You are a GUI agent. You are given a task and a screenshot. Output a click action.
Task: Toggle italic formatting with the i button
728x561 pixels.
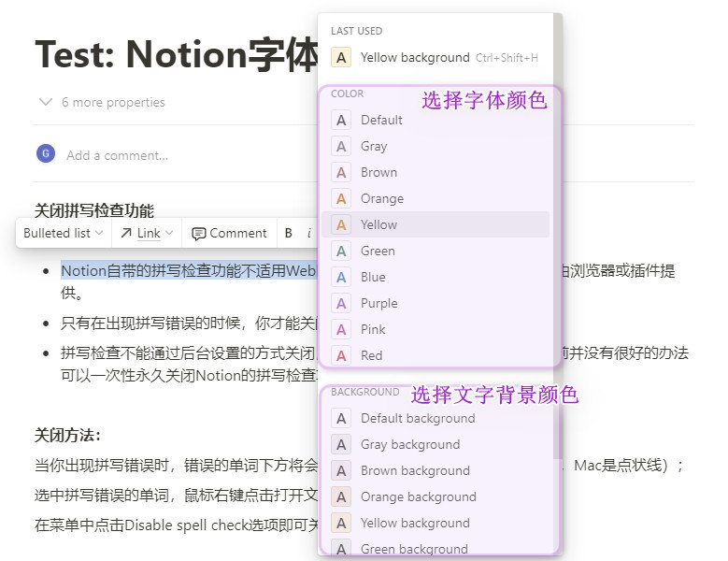pyautogui.click(x=309, y=233)
